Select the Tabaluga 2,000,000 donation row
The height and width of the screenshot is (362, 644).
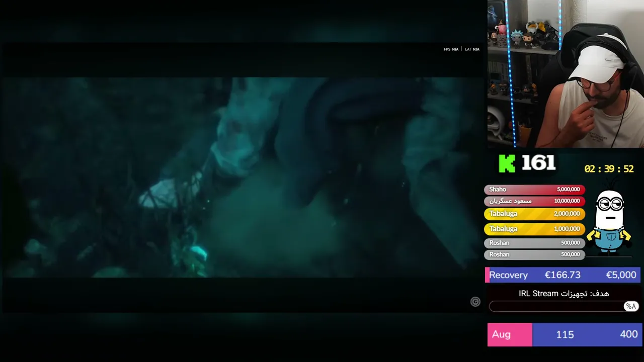point(534,214)
